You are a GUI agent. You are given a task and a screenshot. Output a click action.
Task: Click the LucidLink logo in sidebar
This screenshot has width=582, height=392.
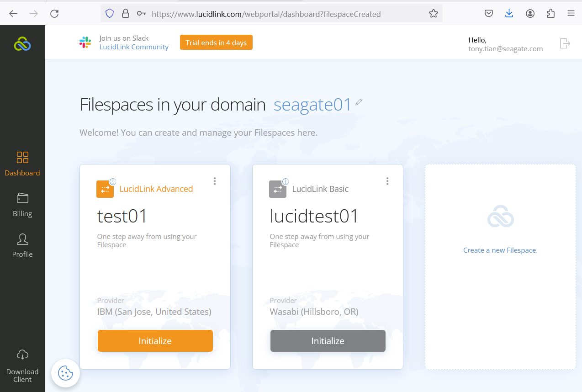[22, 44]
